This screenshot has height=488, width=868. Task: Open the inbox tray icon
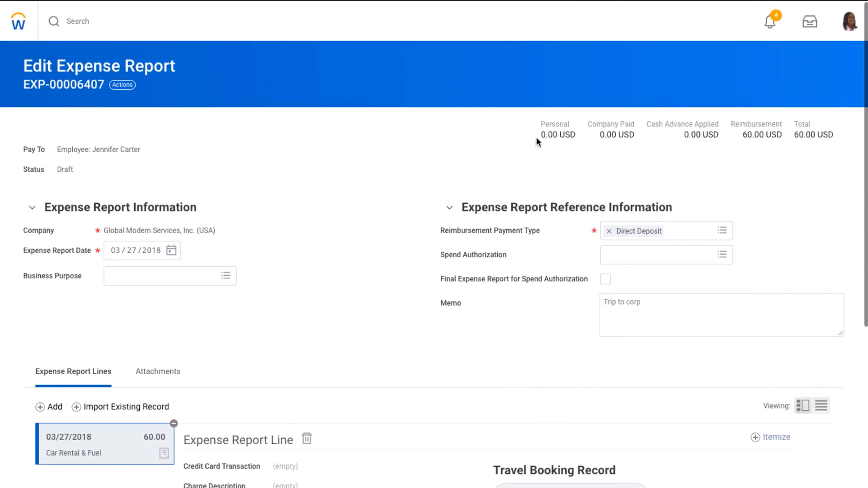810,21
